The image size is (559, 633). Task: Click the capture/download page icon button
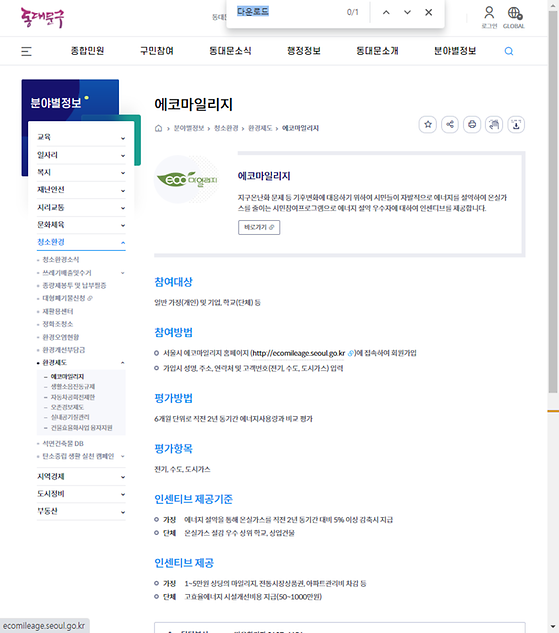(x=516, y=124)
